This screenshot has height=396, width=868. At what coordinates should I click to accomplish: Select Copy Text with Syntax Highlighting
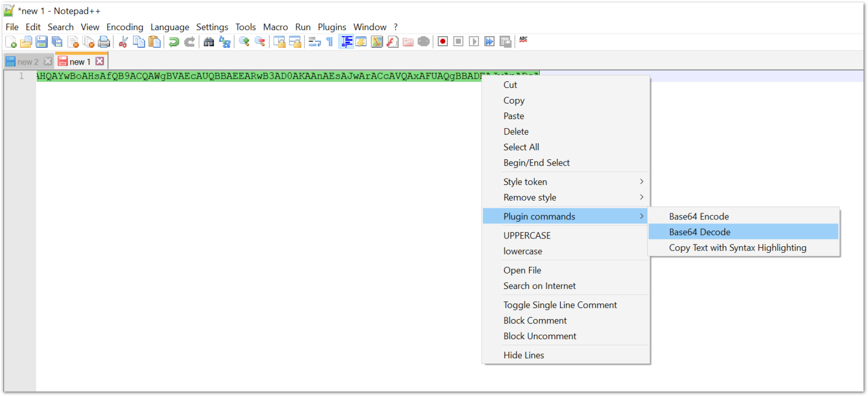[737, 248]
